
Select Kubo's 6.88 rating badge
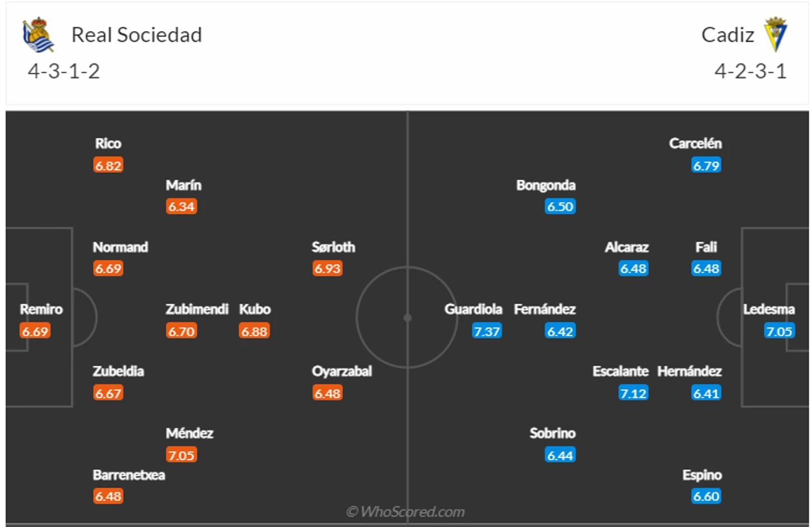[x=254, y=331]
